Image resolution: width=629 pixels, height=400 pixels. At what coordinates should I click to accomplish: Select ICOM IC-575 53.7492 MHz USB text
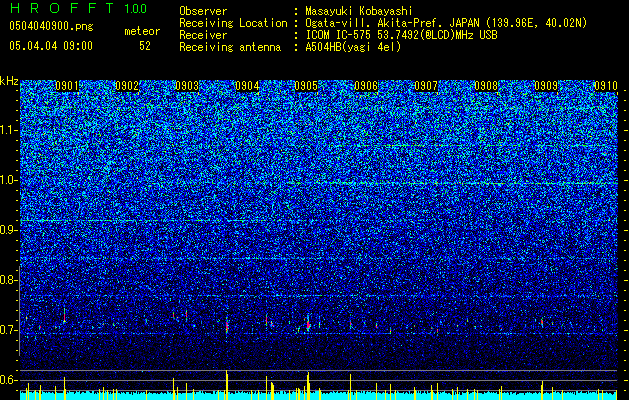402,35
